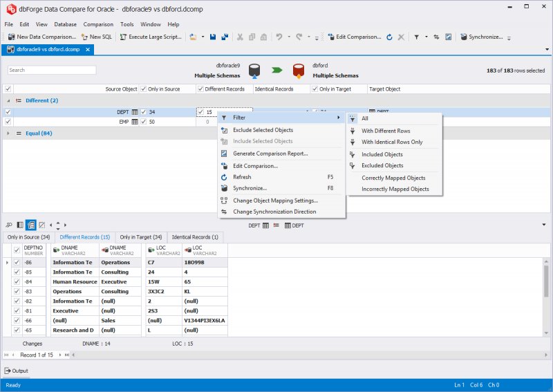Toggle the select-all objects header checkbox
553x392 pixels.
coord(8,89)
